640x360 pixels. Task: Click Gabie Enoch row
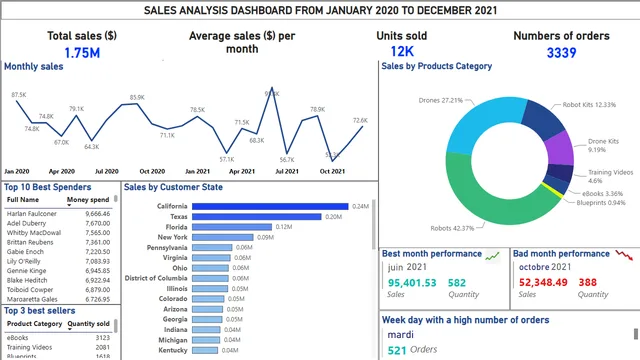pos(58,252)
